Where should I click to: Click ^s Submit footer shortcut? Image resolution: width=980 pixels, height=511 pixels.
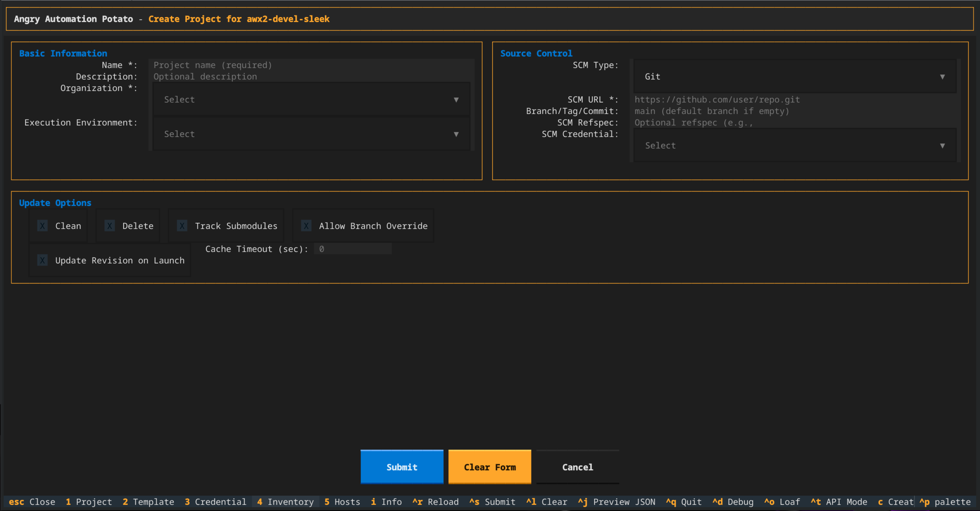[x=493, y=502]
